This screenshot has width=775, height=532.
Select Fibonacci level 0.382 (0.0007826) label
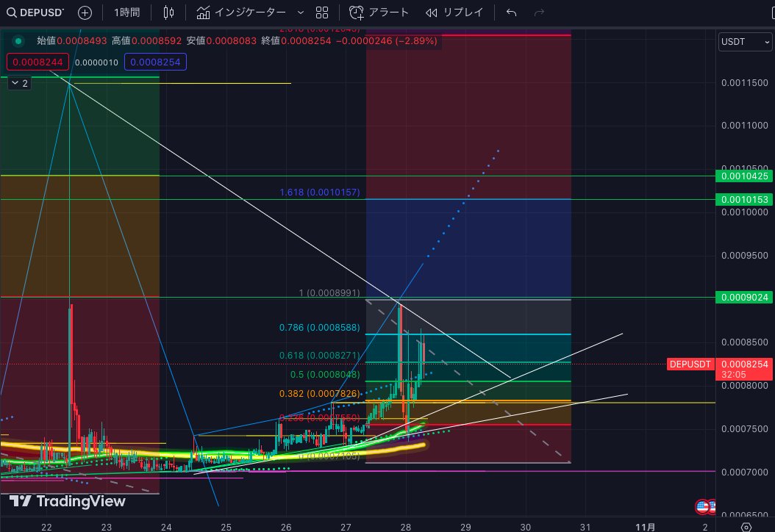pos(319,393)
